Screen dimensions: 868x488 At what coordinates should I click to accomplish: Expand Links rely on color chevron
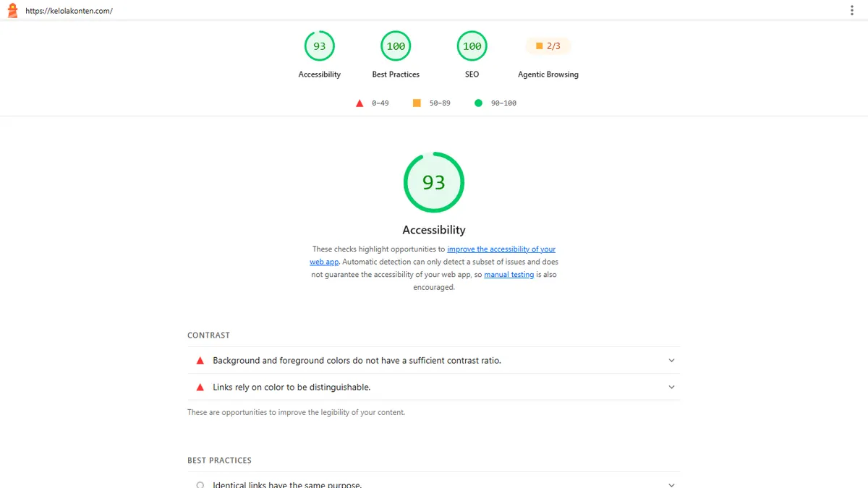point(671,387)
